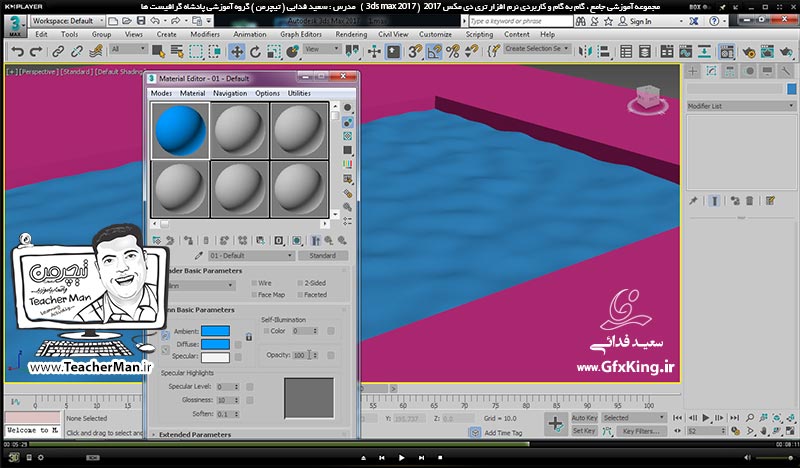Open the selection filter All dropdown
Image resolution: width=800 pixels, height=468 pixels.
(129, 49)
